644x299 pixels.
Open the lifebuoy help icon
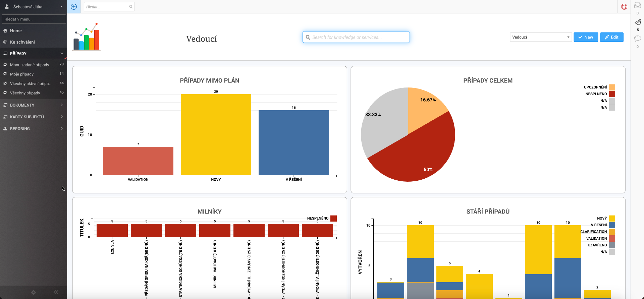point(624,7)
